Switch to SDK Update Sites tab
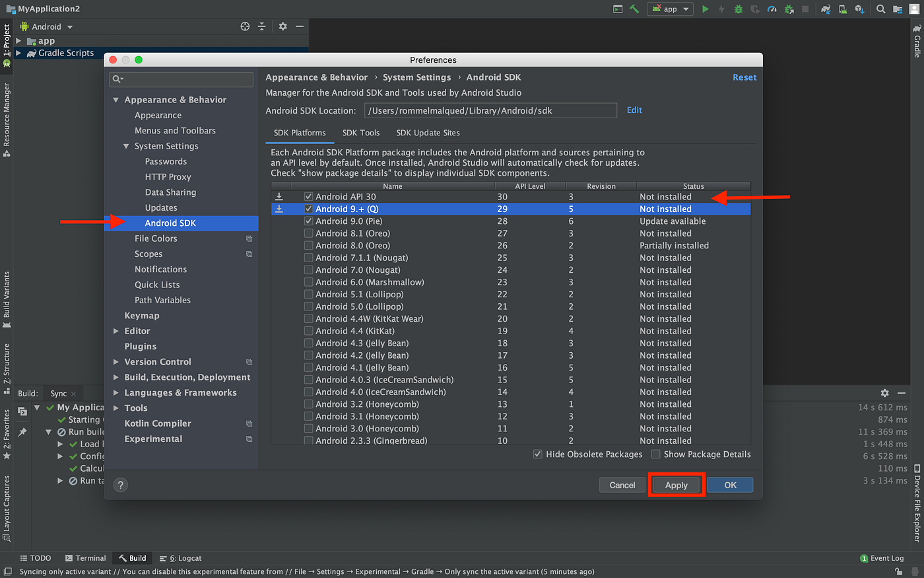The image size is (924, 578). pos(428,133)
